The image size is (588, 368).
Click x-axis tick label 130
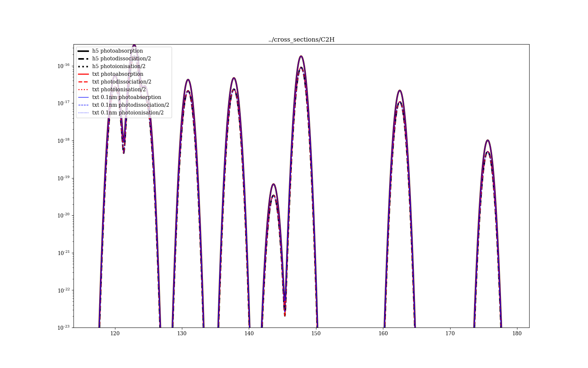click(x=182, y=333)
